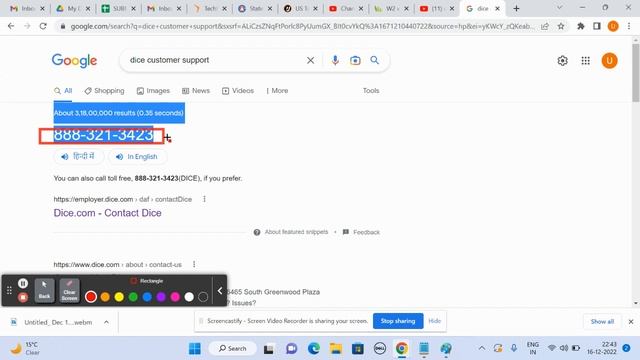Open Windows Start menu
640x360 pixels.
(195, 349)
